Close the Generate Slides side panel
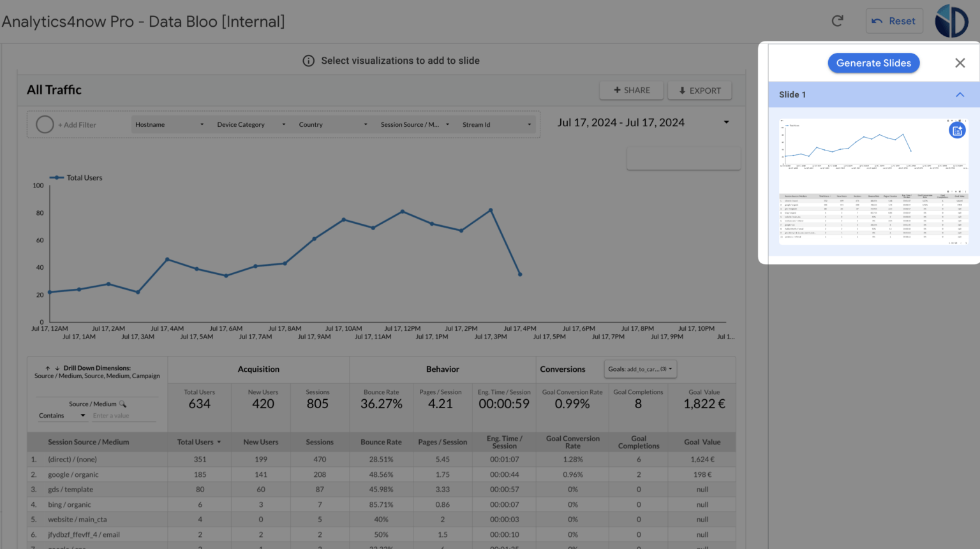 960,62
